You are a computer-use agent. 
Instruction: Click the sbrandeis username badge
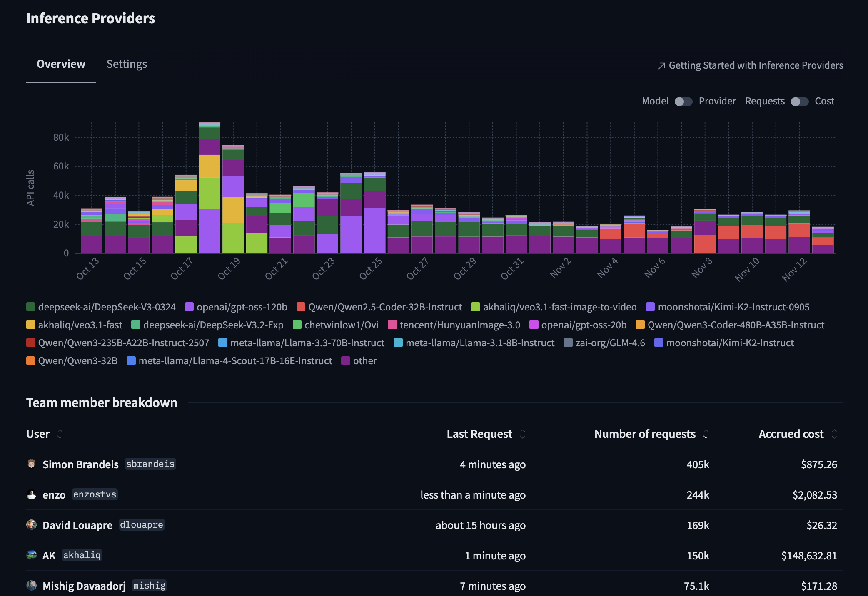[x=150, y=464]
